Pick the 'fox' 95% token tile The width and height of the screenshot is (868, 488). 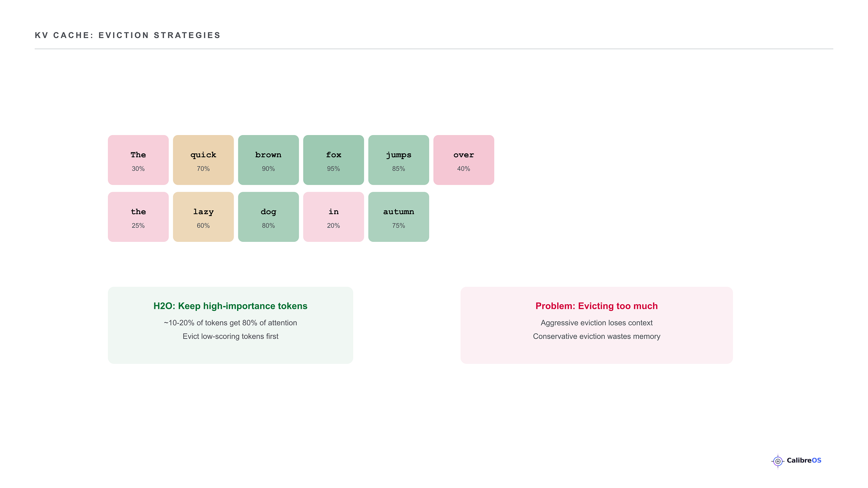pyautogui.click(x=333, y=160)
